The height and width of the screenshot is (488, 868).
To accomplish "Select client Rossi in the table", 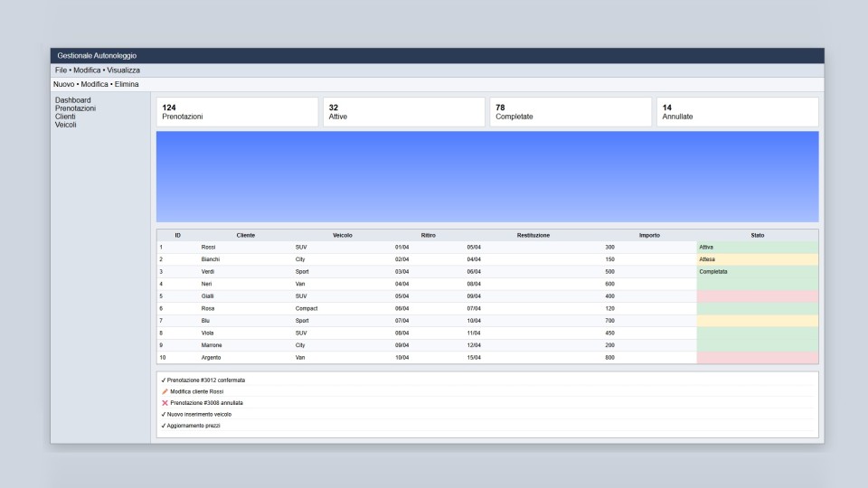I will pos(208,248).
